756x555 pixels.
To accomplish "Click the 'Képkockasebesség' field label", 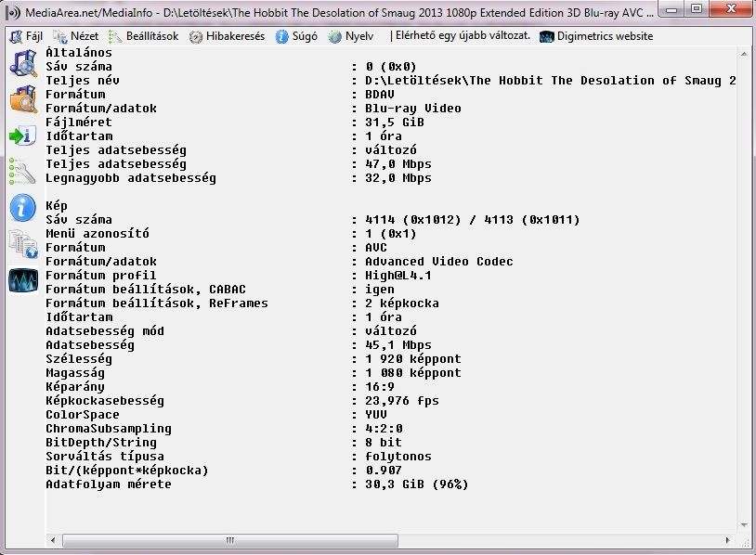I will click(105, 401).
